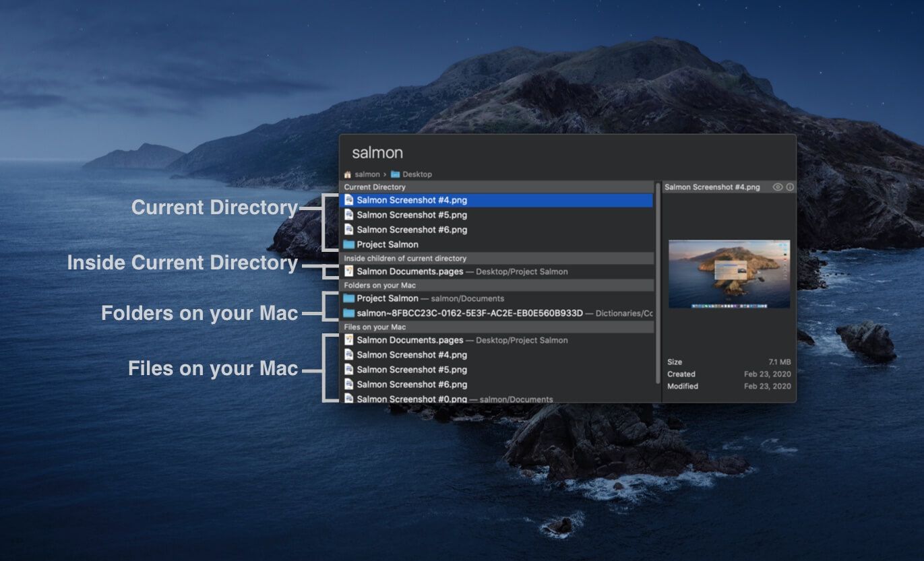
Task: Click the results list scrollbar
Action: click(658, 283)
